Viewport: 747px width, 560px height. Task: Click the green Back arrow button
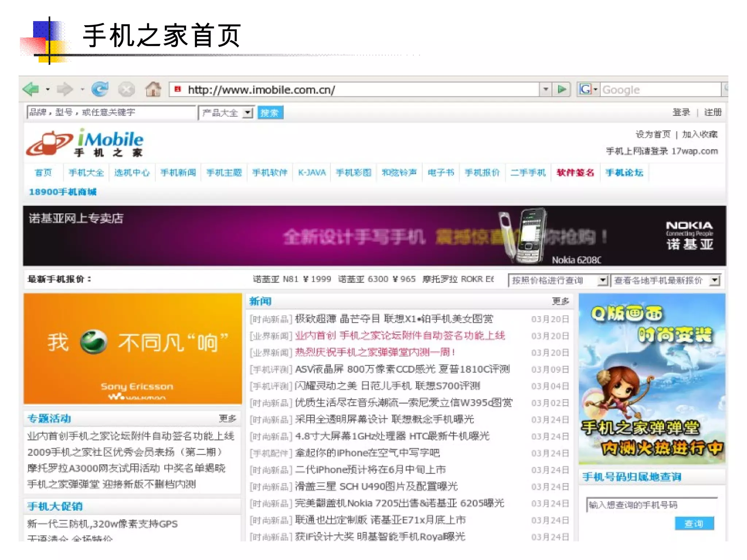tap(31, 89)
